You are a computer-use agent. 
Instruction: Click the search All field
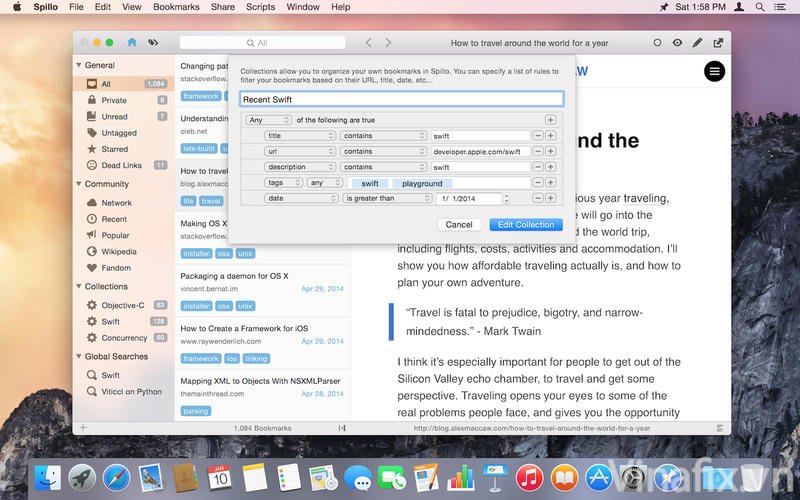pyautogui.click(x=262, y=43)
